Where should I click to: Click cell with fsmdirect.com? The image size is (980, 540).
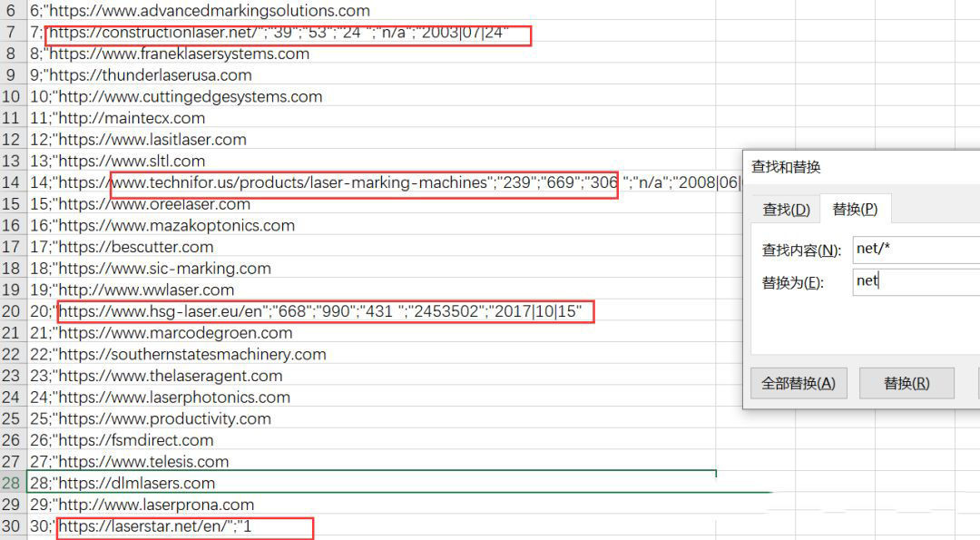coord(372,439)
